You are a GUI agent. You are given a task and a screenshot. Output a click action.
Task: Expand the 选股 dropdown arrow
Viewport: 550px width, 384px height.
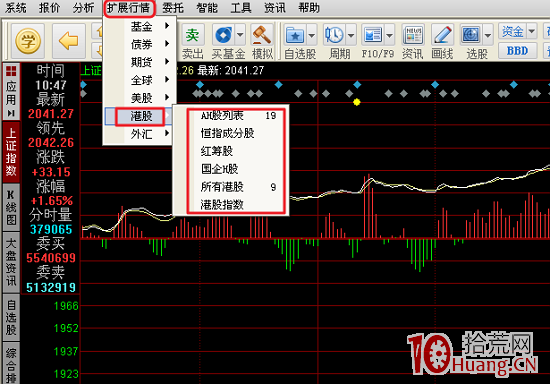coord(488,35)
